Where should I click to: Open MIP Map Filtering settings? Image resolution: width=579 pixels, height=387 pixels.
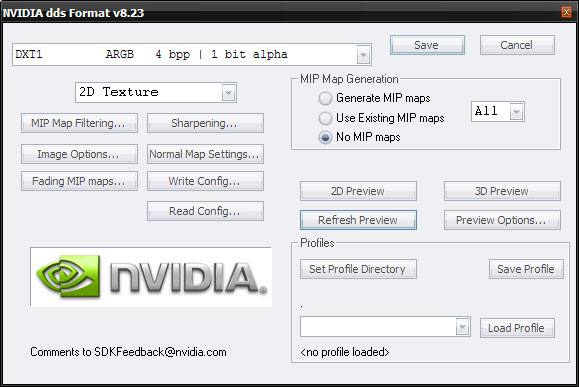pos(79,123)
